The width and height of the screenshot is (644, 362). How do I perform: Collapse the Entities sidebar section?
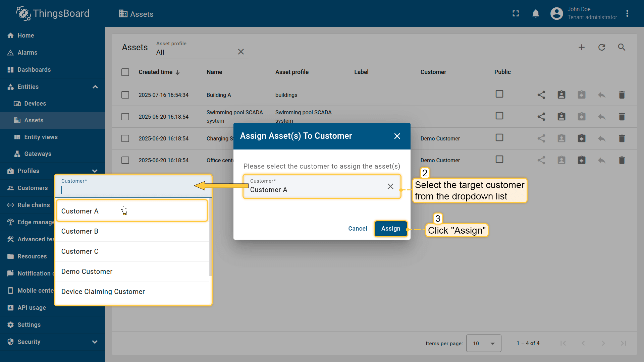(x=95, y=87)
